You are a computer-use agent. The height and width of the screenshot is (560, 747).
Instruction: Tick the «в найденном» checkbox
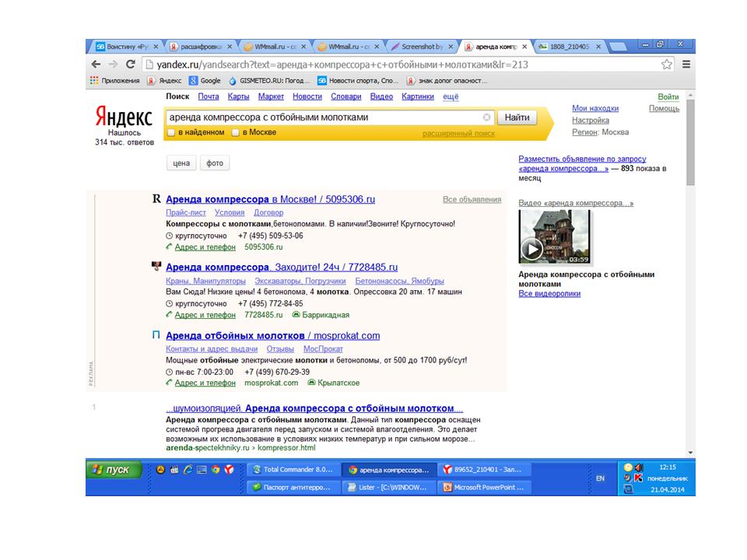tap(171, 132)
